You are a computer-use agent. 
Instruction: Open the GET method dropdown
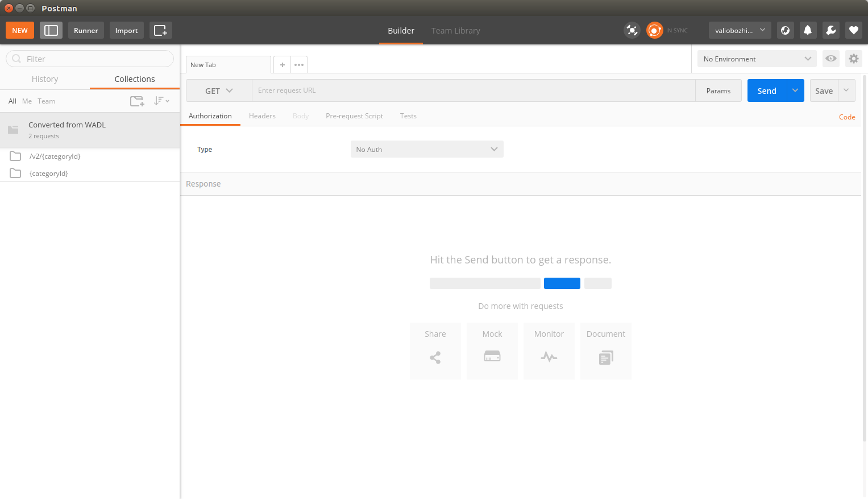point(219,90)
